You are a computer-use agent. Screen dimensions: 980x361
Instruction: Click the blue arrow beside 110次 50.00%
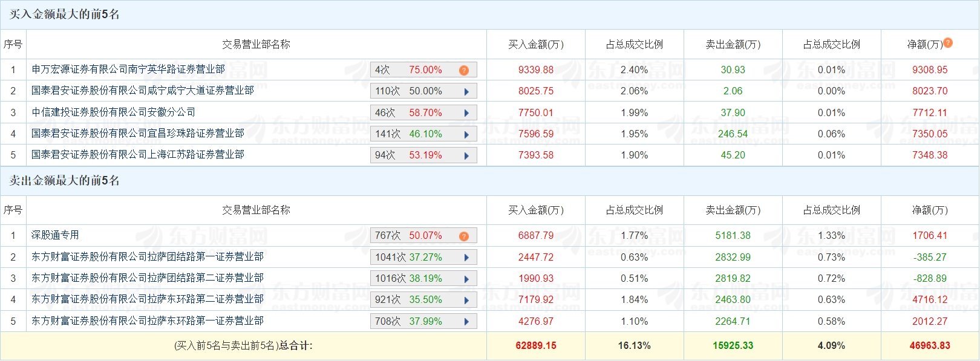pyautogui.click(x=466, y=92)
